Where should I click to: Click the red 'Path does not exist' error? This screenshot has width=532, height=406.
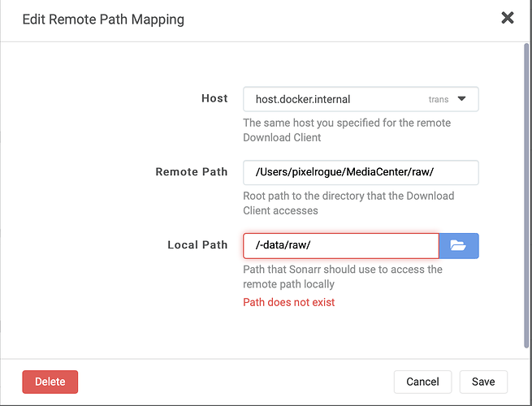click(288, 302)
